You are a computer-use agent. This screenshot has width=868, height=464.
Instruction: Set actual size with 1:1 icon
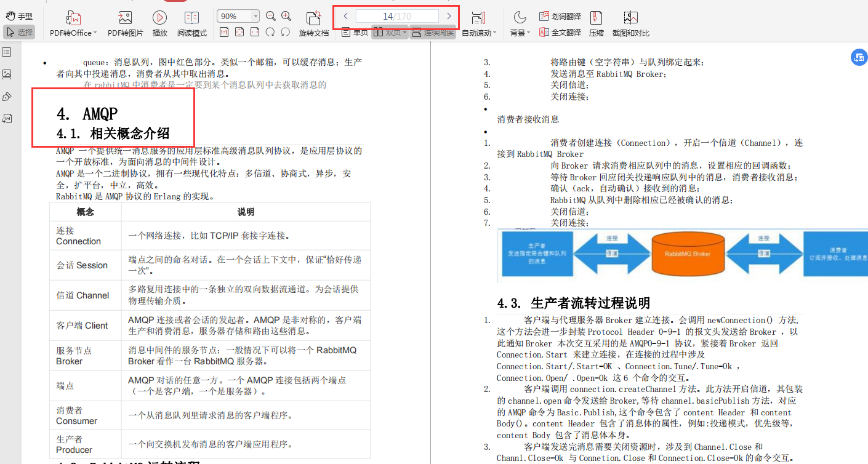(223, 32)
